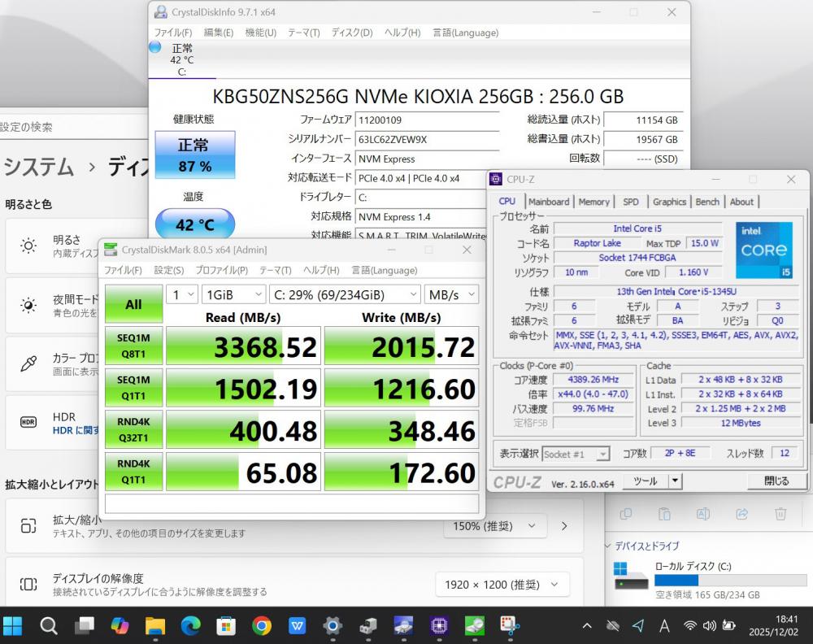Click the green All benchmark button

tap(133, 304)
